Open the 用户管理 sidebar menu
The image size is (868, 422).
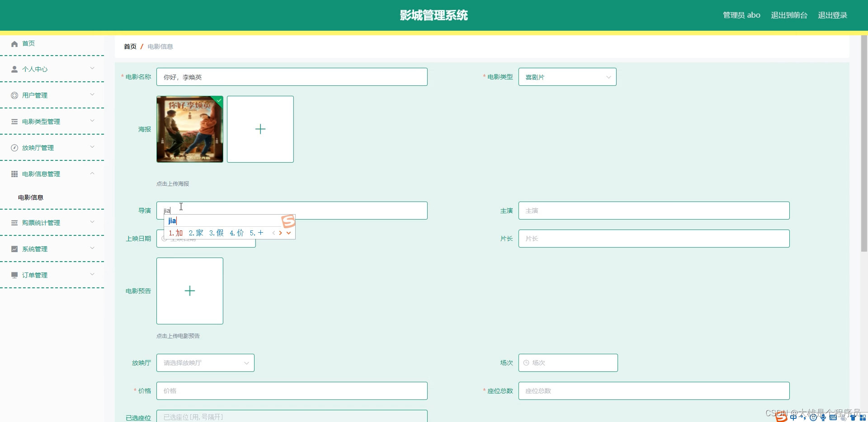(x=52, y=95)
